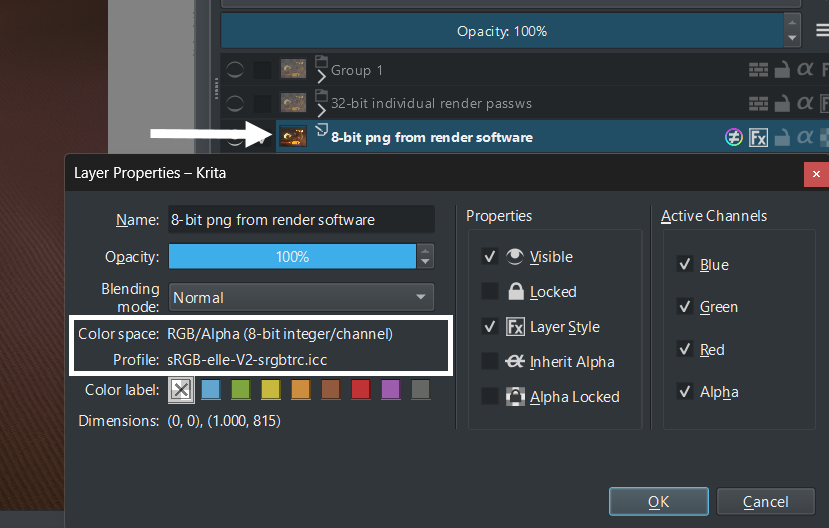Click the layer Name text field
This screenshot has width=829, height=528.
(300, 220)
